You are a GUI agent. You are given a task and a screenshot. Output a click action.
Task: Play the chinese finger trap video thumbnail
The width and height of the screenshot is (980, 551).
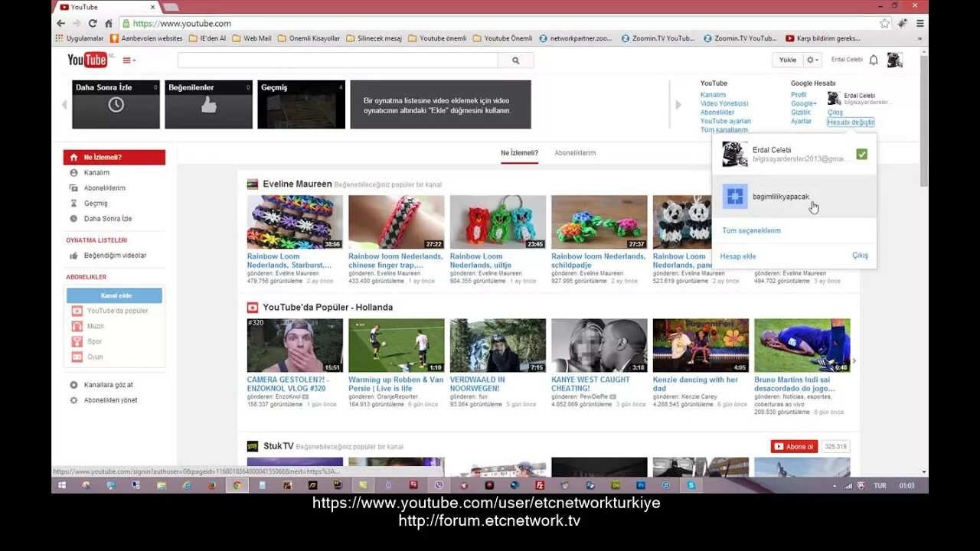pyautogui.click(x=396, y=222)
